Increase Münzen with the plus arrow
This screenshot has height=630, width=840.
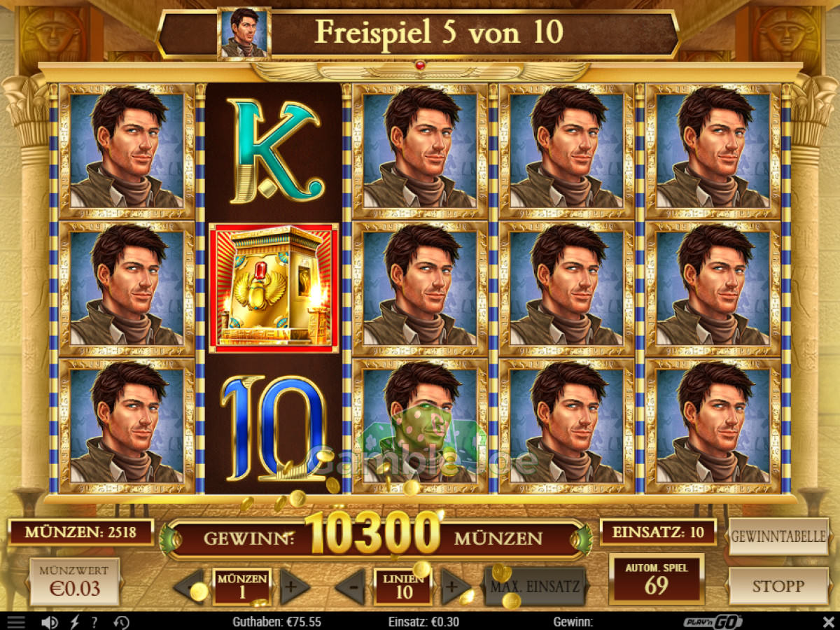click(x=295, y=587)
